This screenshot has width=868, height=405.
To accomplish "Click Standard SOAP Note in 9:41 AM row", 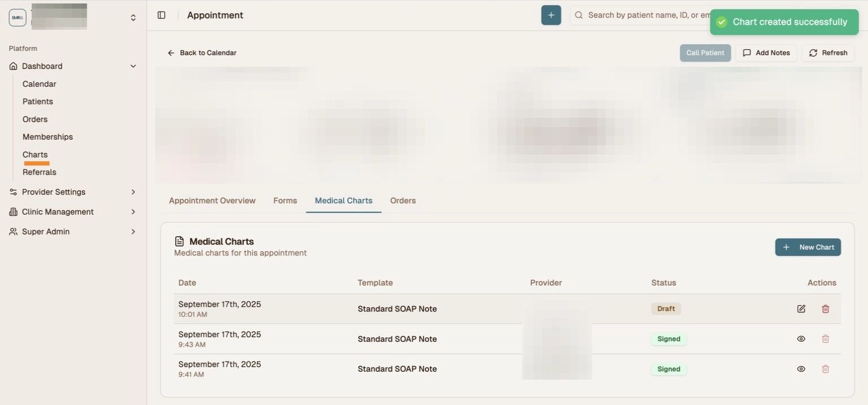I will point(397,369).
